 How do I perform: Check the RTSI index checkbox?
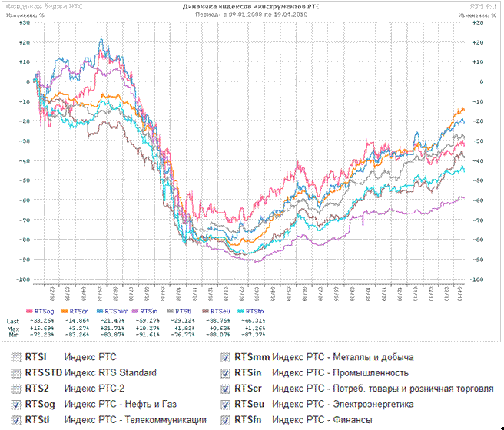tap(15, 357)
